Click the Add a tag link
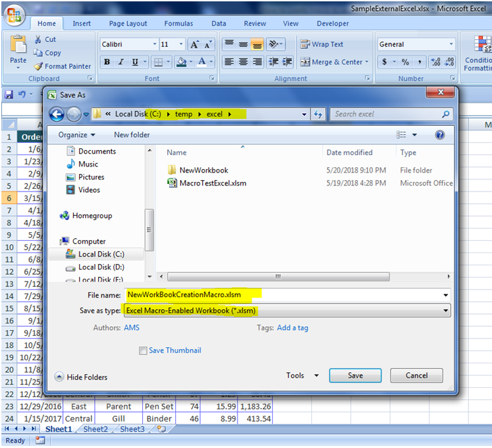Viewport: 492px width, 448px height. (292, 328)
